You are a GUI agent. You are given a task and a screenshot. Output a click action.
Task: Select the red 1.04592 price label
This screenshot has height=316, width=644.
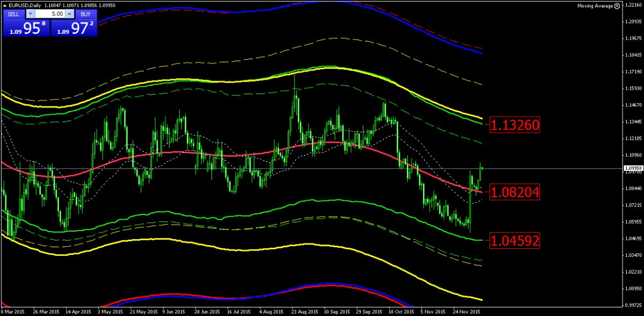point(514,240)
